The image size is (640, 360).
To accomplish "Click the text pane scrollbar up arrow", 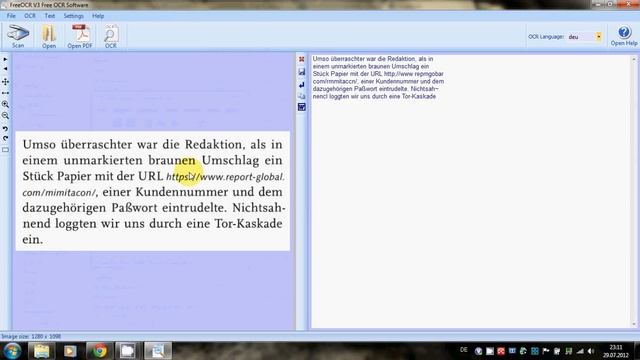I will [x=634, y=59].
